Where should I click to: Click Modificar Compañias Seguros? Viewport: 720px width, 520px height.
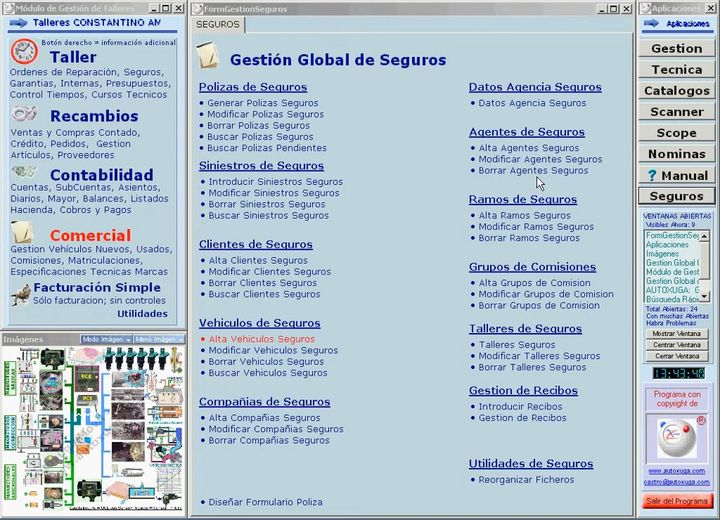276,429
